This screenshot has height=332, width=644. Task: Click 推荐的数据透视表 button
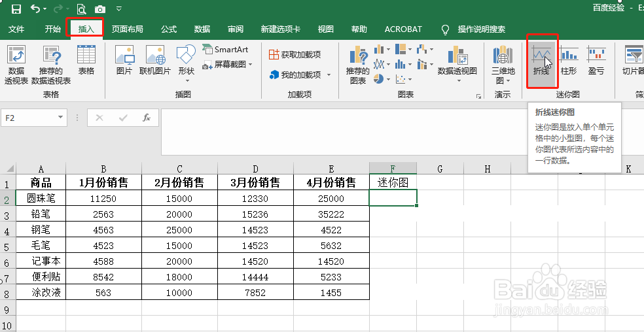[51, 65]
